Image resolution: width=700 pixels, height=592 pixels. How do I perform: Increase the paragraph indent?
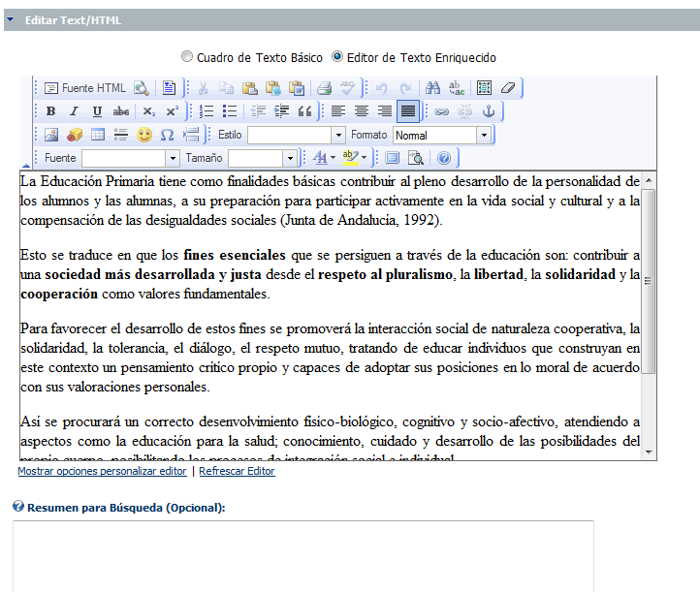pos(281,111)
